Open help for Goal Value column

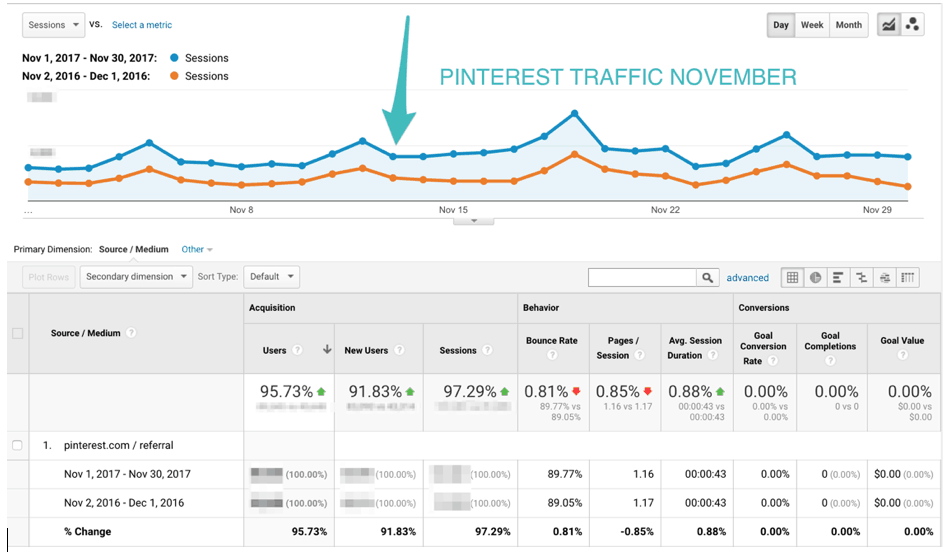pos(903,355)
